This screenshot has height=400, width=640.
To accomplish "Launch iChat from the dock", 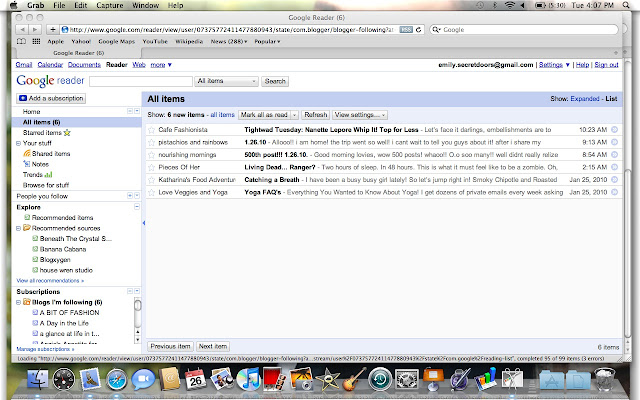I will [143, 380].
